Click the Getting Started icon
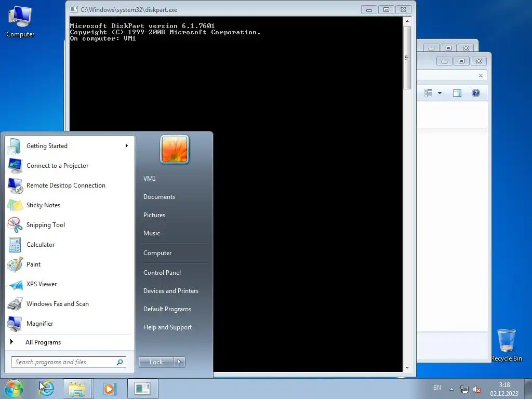Viewport: 532px width, 399px height. (15, 146)
